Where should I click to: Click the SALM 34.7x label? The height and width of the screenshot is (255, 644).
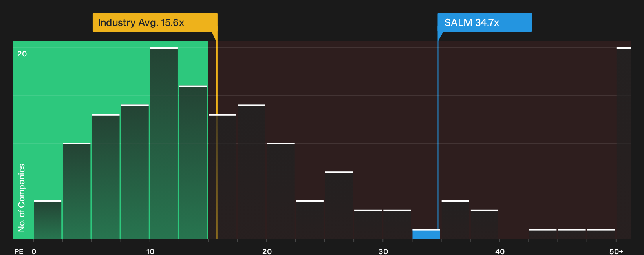click(x=485, y=22)
